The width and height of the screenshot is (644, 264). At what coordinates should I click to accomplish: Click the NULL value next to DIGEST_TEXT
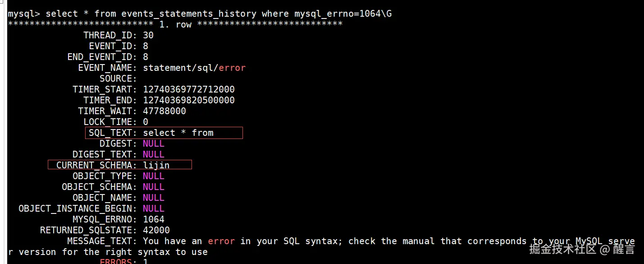(154, 154)
